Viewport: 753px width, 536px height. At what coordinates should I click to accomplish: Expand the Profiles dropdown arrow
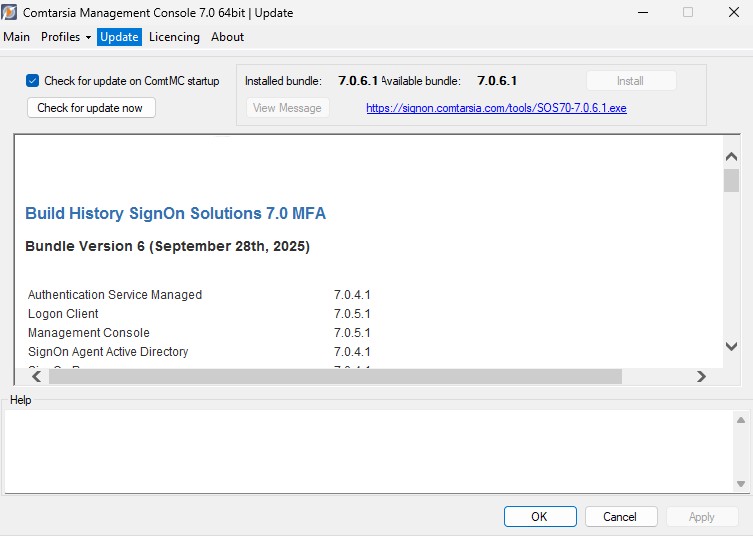coord(88,37)
